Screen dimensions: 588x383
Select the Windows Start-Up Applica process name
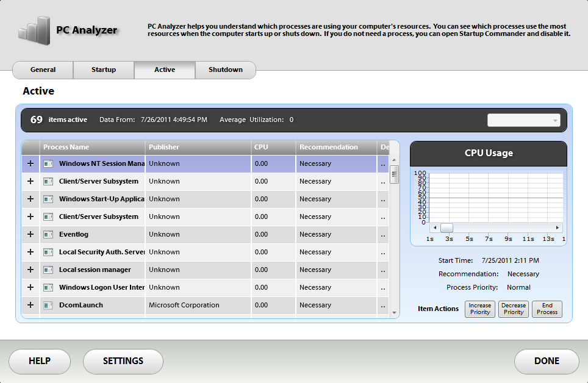(102, 199)
